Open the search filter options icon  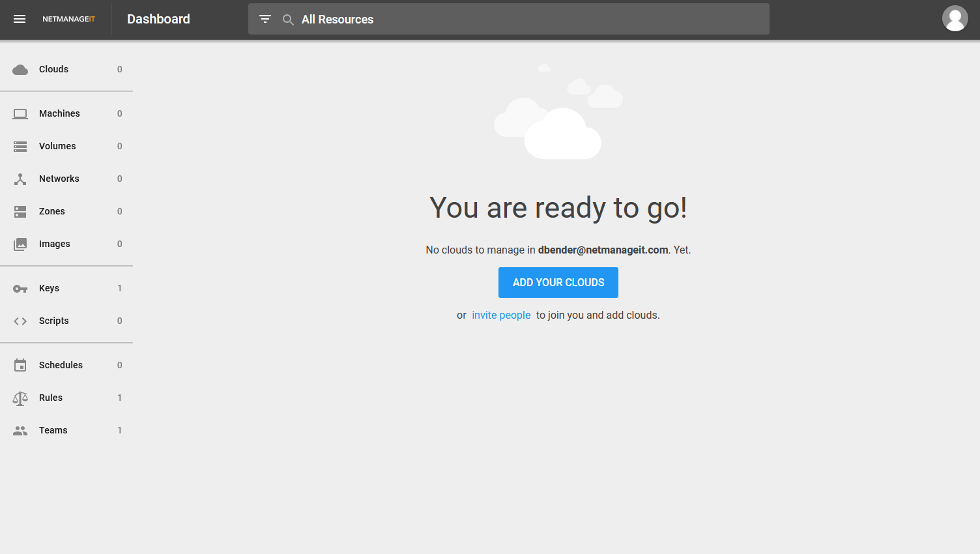coord(265,19)
